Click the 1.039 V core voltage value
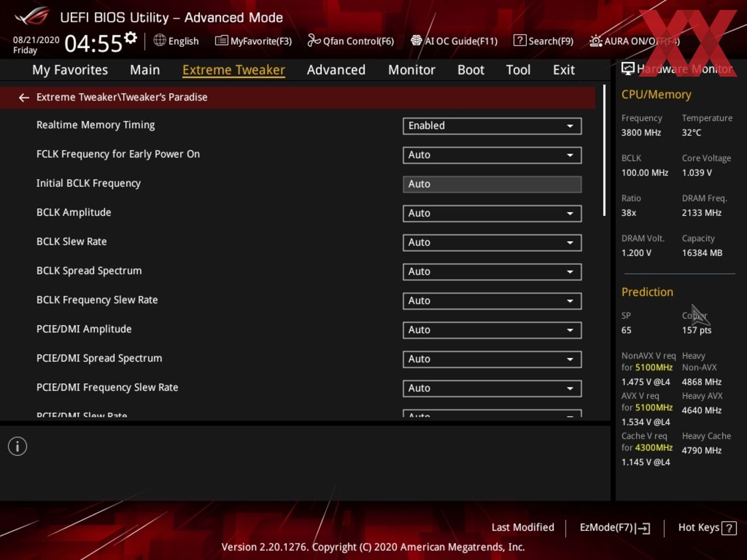 (696, 172)
